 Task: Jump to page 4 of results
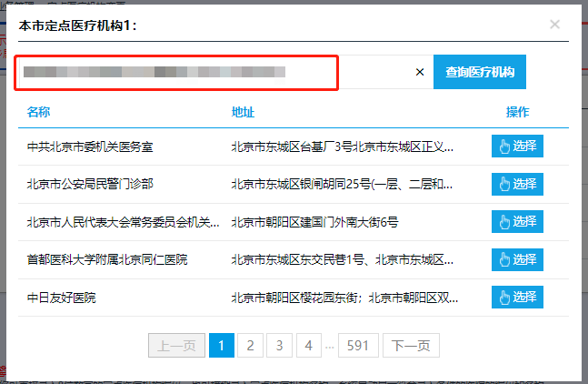(x=309, y=346)
